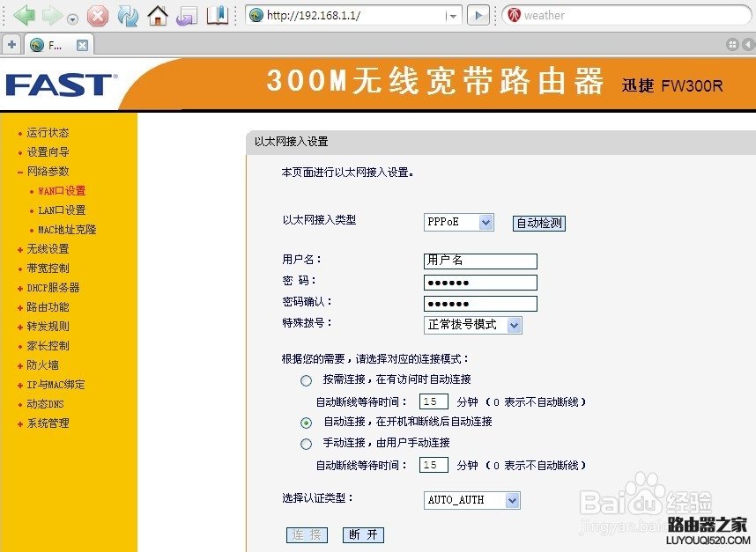Close the F... browser tab

point(83,45)
